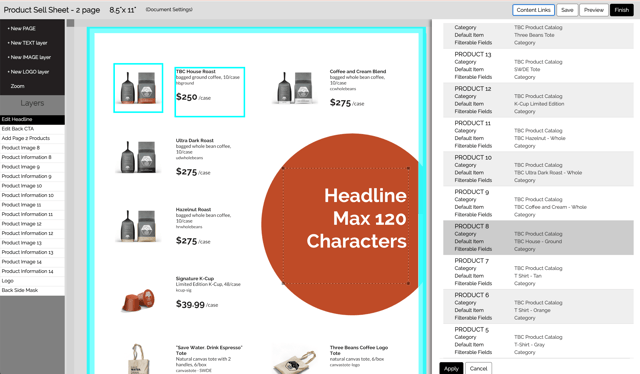Click Hazelnut Roast description text

click(x=204, y=218)
